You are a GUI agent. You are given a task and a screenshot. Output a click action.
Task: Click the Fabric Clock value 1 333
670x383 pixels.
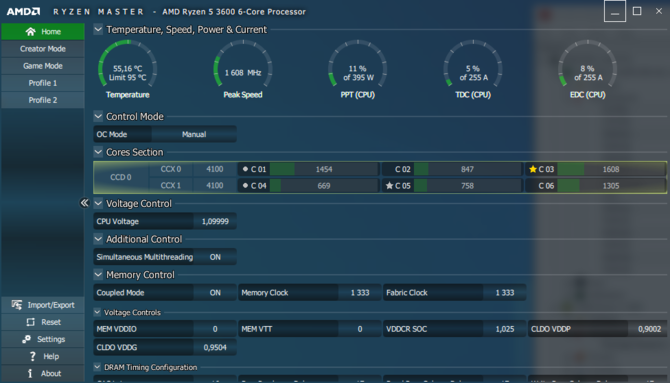pyautogui.click(x=505, y=293)
